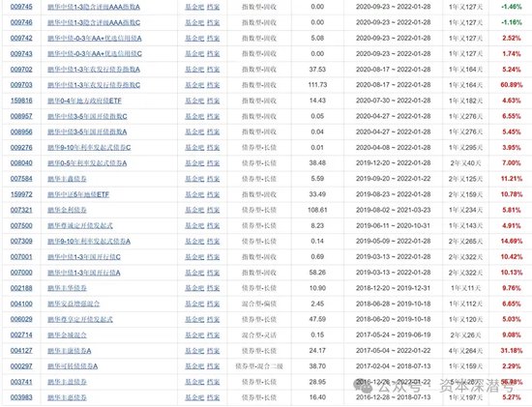Open fund code 009742 link
532x407 pixels.
pyautogui.click(x=21, y=38)
